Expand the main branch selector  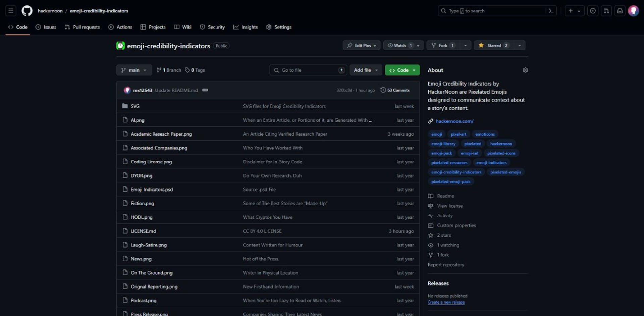coord(133,70)
